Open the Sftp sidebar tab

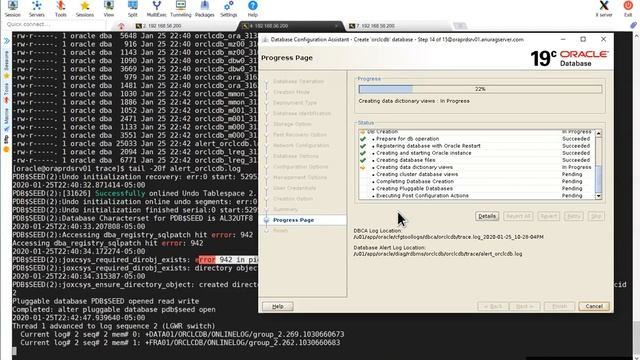[x=6, y=143]
